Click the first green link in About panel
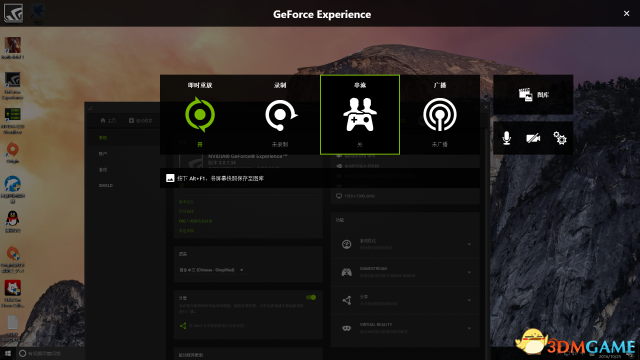Image resolution: width=640 pixels, height=360 pixels. (186, 202)
